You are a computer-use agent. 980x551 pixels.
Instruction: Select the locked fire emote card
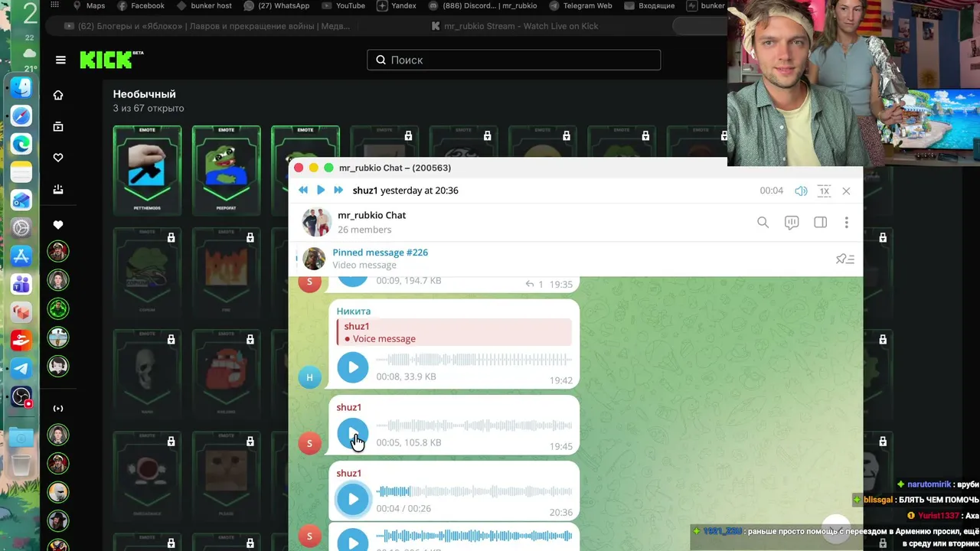point(227,271)
